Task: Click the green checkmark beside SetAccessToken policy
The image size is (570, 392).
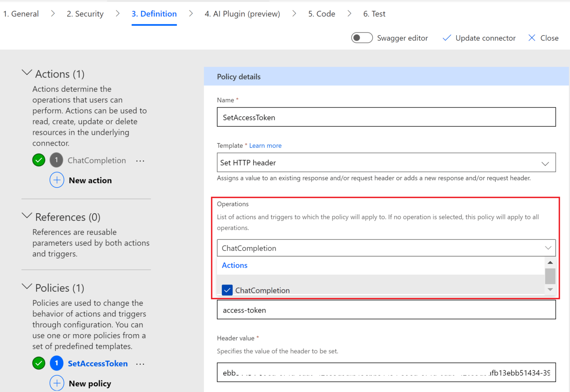Action: click(38, 363)
